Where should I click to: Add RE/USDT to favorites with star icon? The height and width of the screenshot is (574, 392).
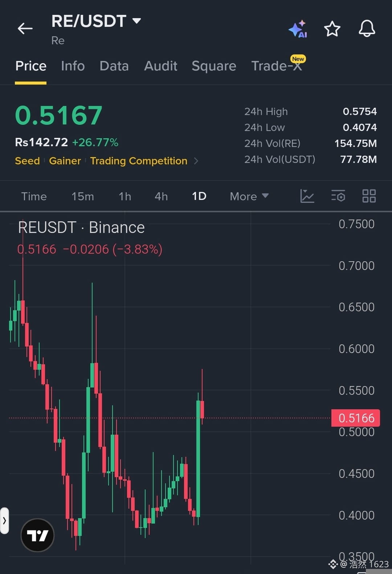click(x=332, y=29)
